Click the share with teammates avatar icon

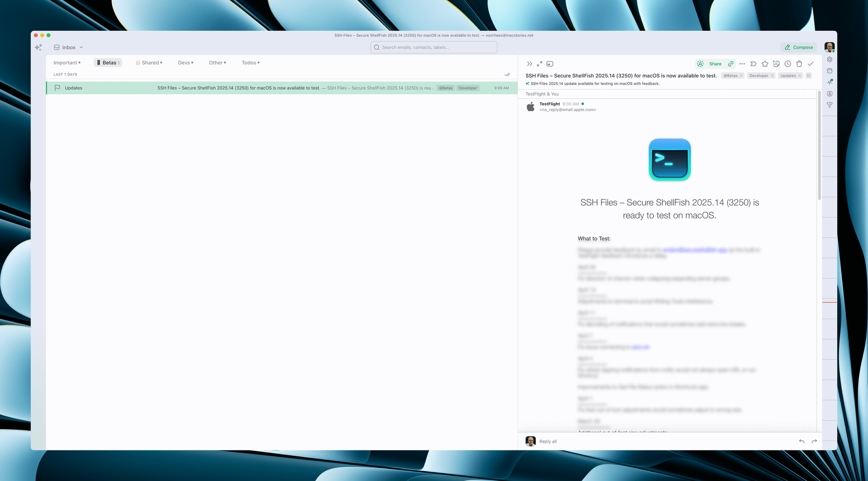click(x=700, y=64)
